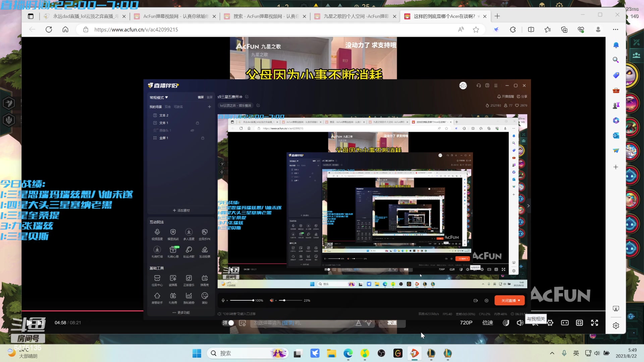This screenshot has height=362, width=644.
Task: Click the streamer avatar in 直播伴侣
Action: click(463, 85)
